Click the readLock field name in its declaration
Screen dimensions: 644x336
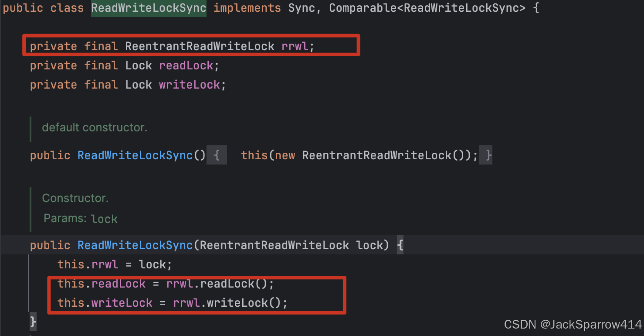[x=186, y=65]
